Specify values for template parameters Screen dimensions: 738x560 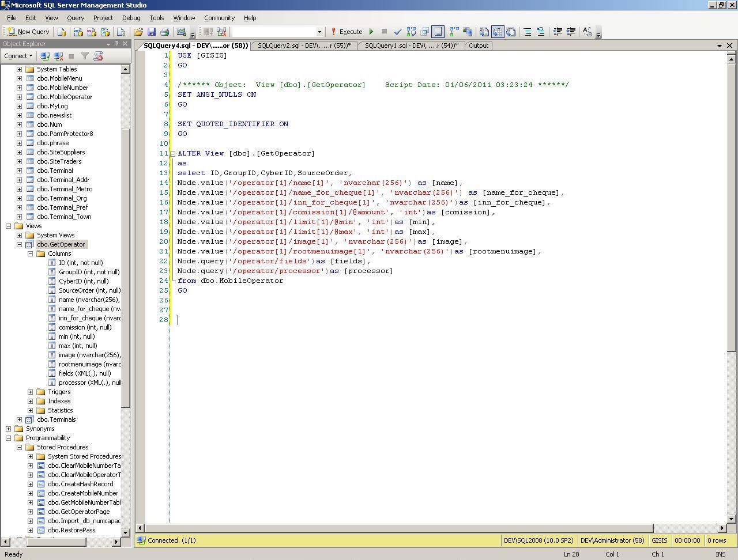[x=588, y=32]
